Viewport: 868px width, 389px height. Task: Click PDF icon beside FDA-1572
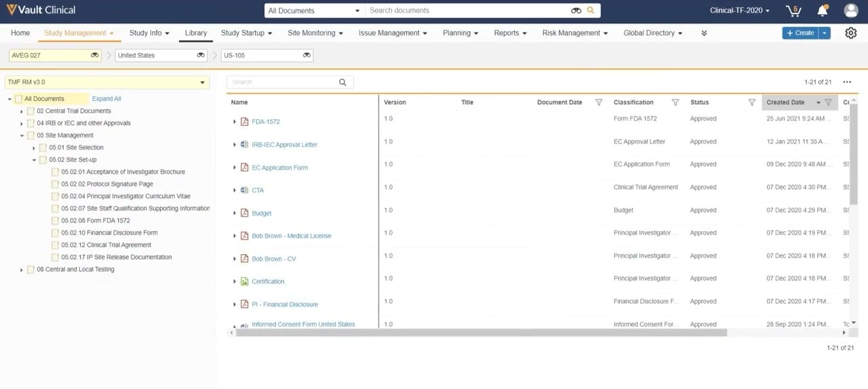[x=245, y=122]
